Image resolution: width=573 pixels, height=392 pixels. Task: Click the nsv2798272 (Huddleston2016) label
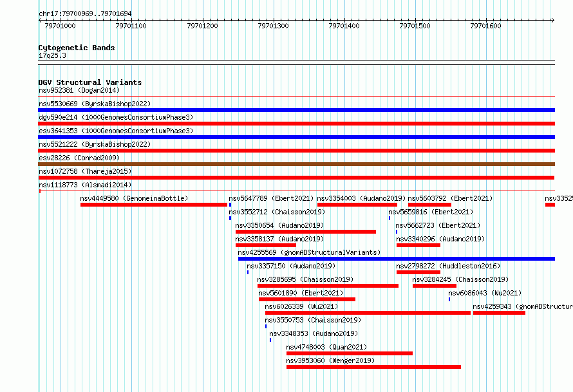(448, 266)
